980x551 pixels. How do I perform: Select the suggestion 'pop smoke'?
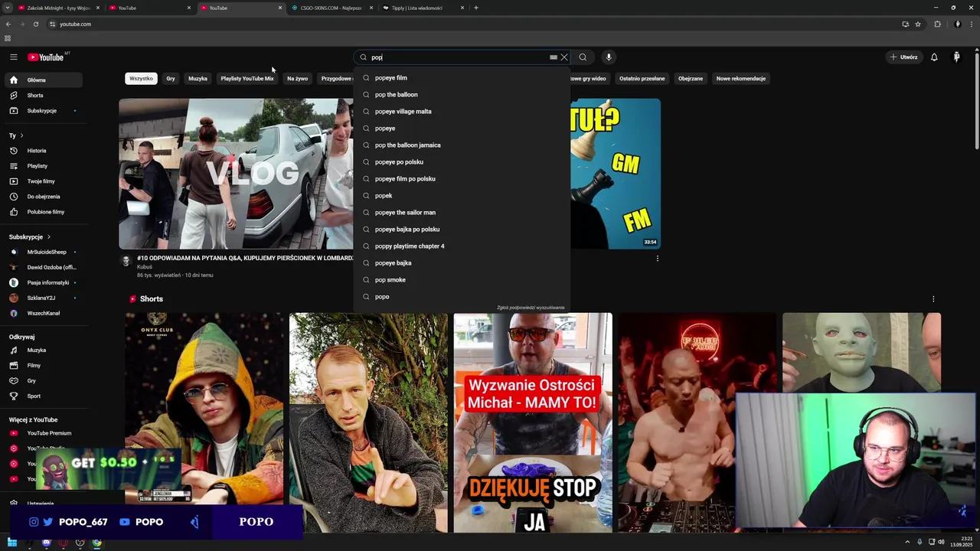462,280
